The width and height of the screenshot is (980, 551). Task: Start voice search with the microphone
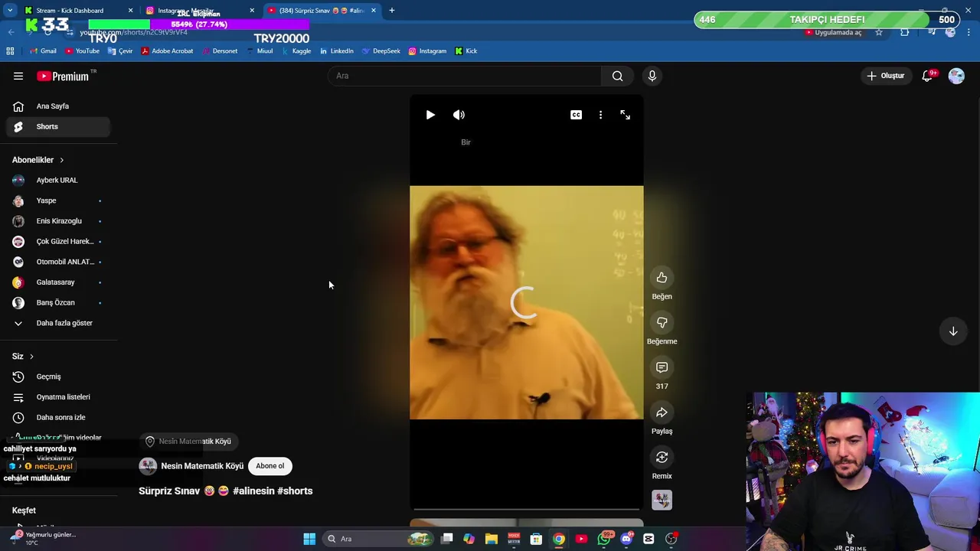(652, 76)
